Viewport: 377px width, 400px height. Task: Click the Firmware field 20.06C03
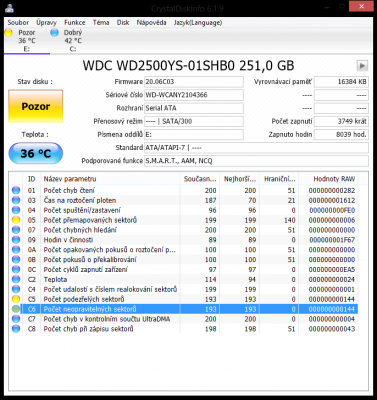(194, 82)
